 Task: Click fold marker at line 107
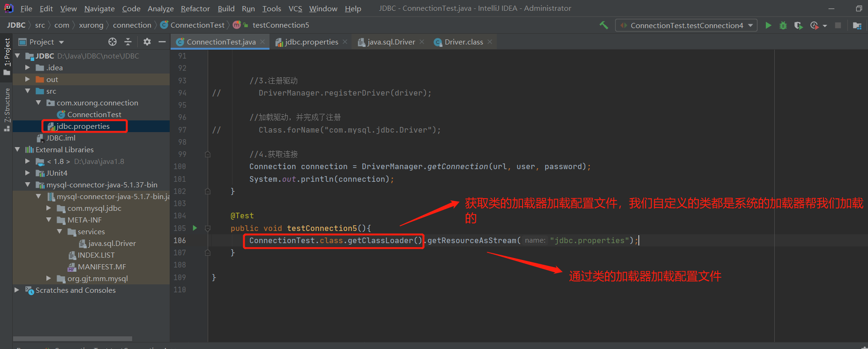tap(208, 252)
